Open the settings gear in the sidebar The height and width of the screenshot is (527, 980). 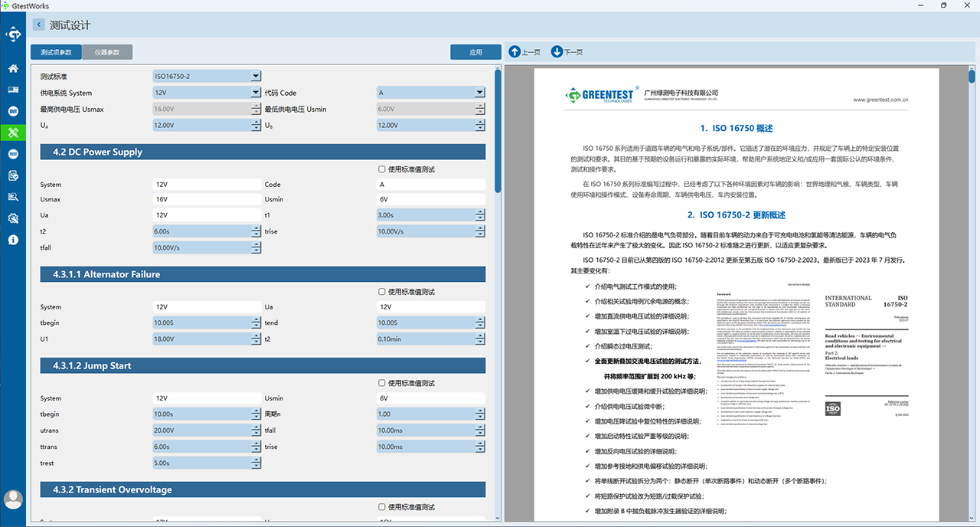coord(13,218)
